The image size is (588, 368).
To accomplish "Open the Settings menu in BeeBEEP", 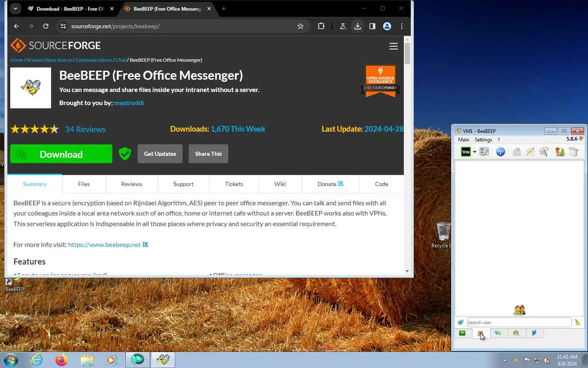I will 483,140.
